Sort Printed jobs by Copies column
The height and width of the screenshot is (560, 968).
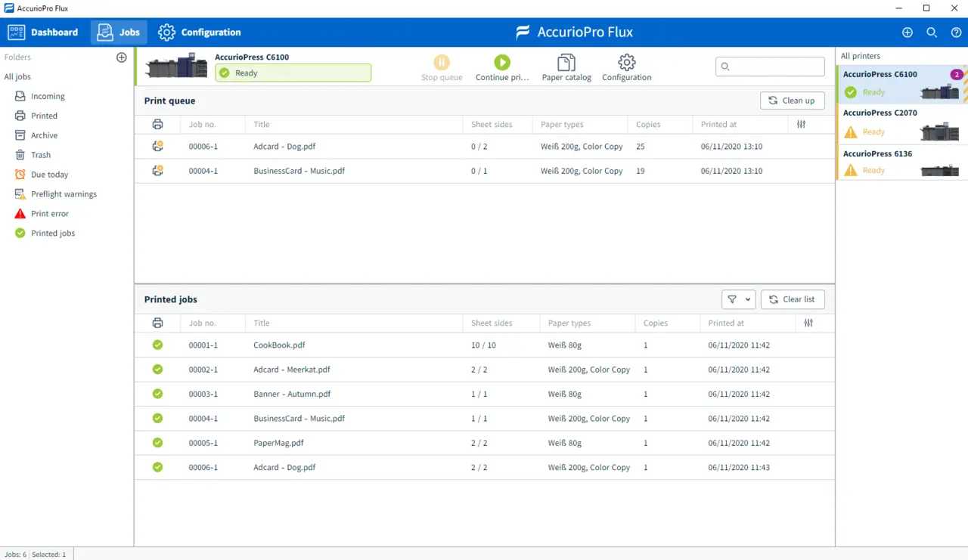point(656,323)
